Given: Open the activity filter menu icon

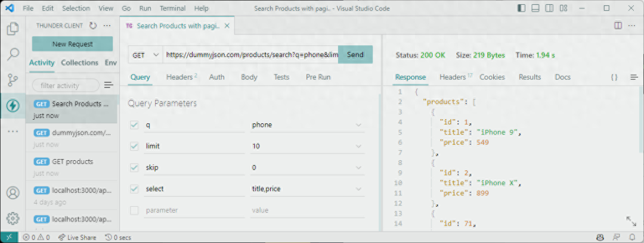Looking at the screenshot, I should (109, 85).
